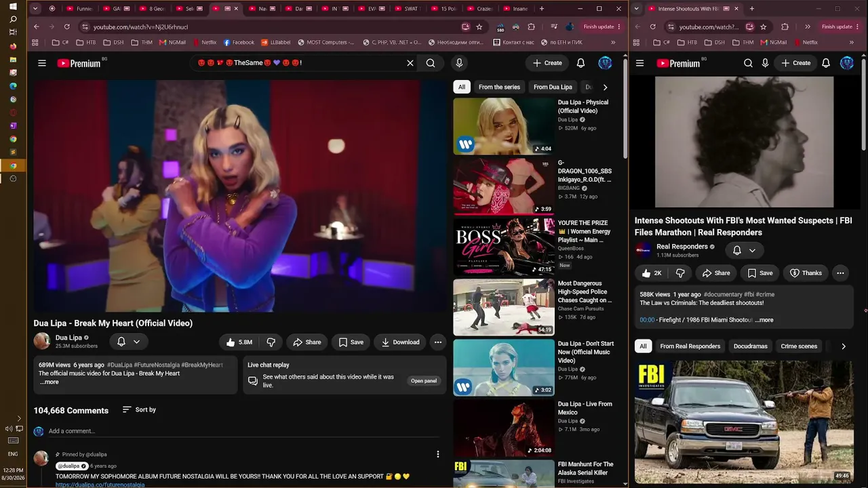Toggle Dua Lipa channel notification bell
Image resolution: width=868 pixels, height=488 pixels.
coord(121,342)
